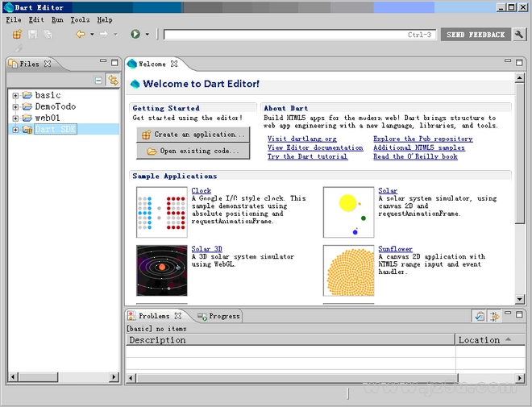Screen dimensions: 532x407
Task: Expand the web01 folder
Action: tap(15, 118)
